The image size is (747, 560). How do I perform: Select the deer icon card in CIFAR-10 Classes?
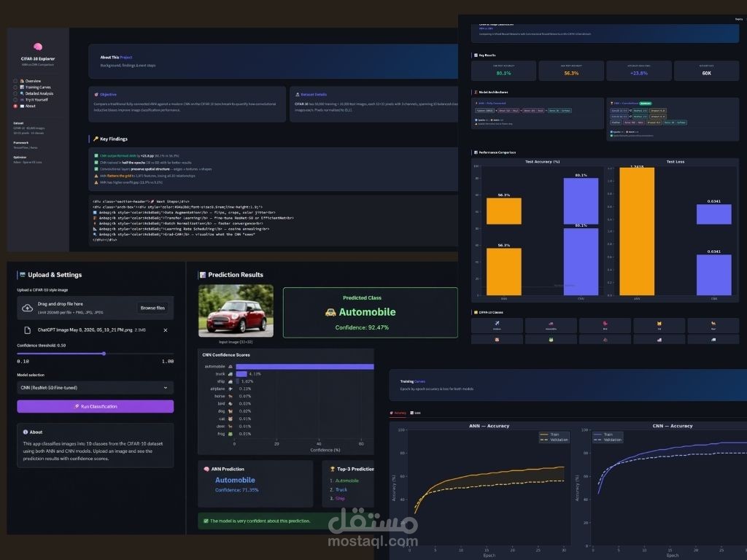tap(713, 325)
